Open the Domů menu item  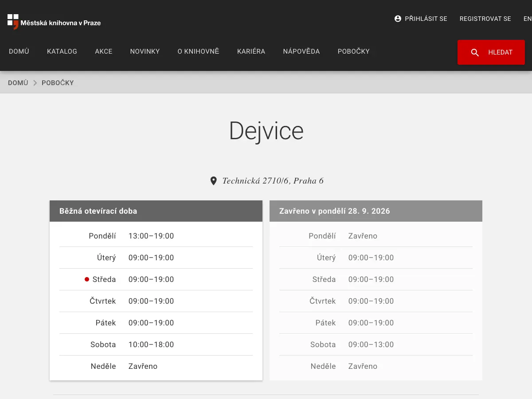19,51
